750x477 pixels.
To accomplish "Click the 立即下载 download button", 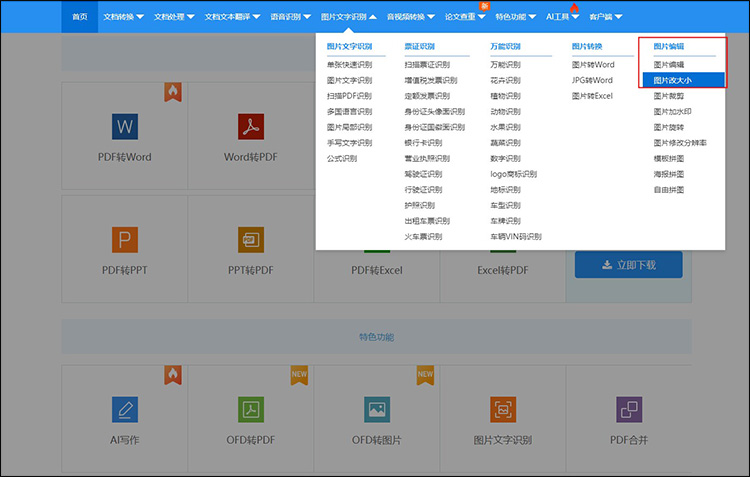I will 629,265.
